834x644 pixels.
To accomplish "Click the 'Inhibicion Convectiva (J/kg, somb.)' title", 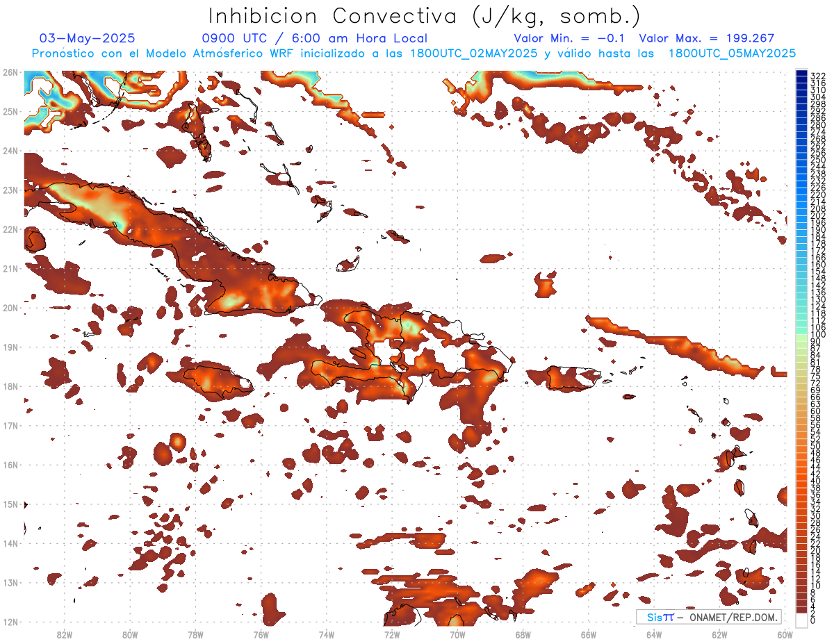I will 424,16.
